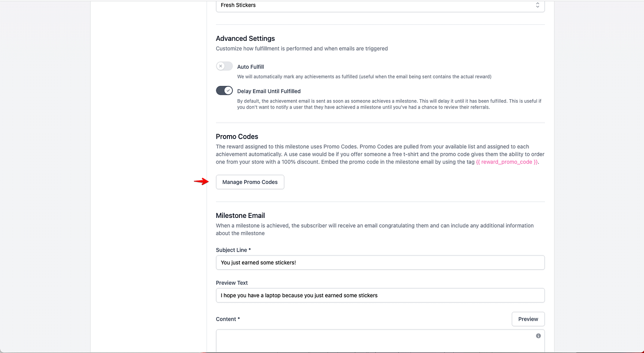Click the up-down chevron on Fresh Stickers

537,5
